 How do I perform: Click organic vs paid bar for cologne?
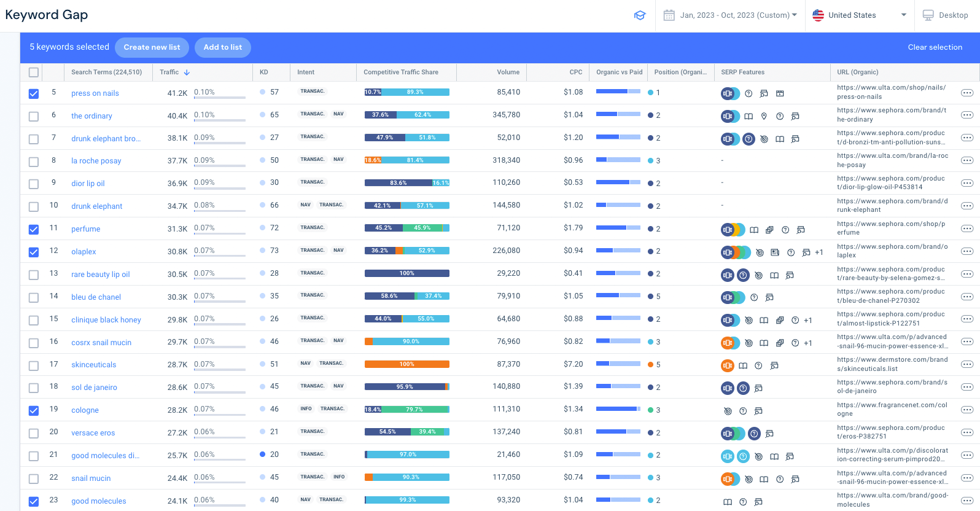click(x=618, y=409)
